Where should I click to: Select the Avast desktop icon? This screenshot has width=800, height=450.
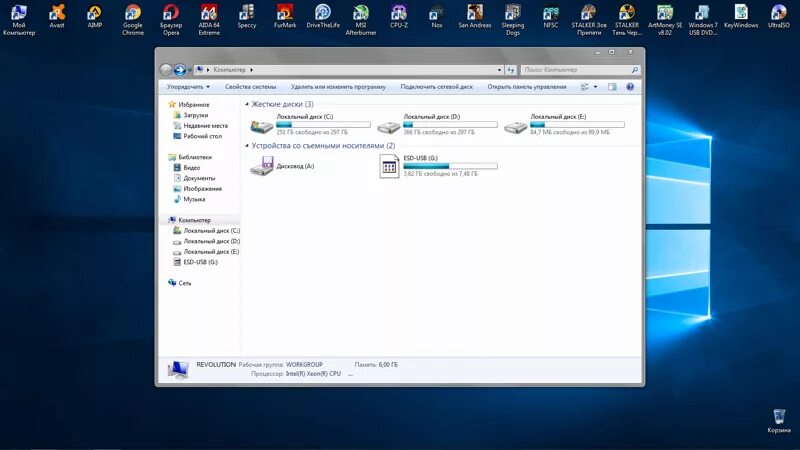pyautogui.click(x=57, y=16)
